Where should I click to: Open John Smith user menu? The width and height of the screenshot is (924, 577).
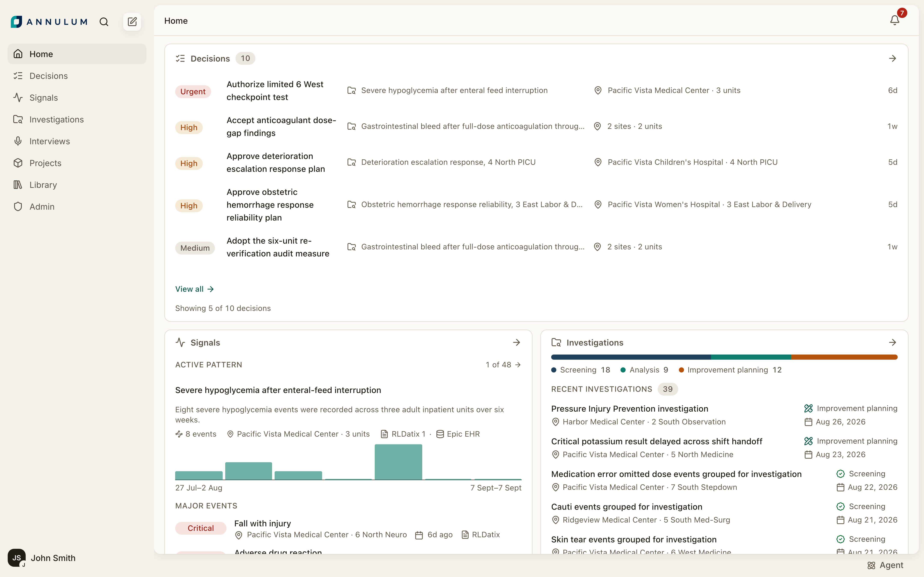42,558
